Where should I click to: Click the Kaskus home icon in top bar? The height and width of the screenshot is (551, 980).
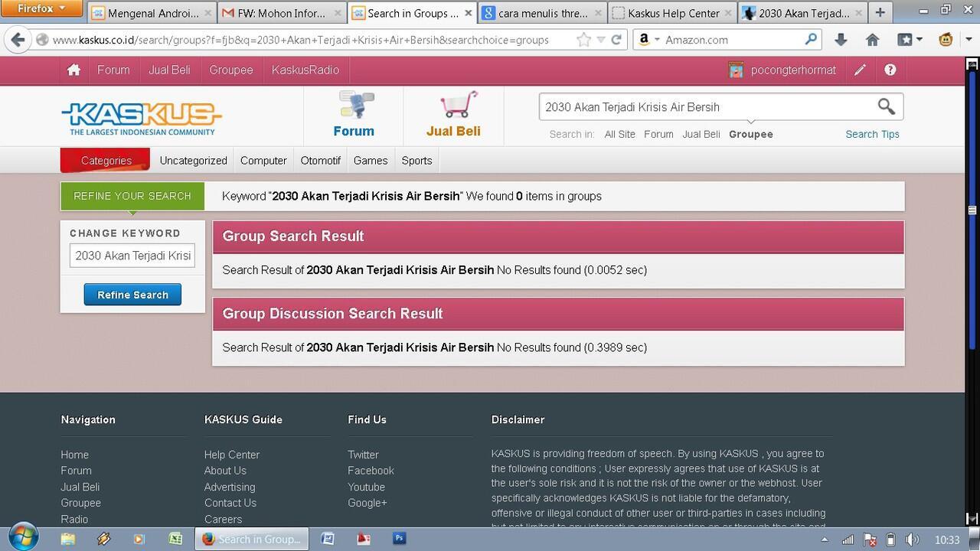point(73,70)
